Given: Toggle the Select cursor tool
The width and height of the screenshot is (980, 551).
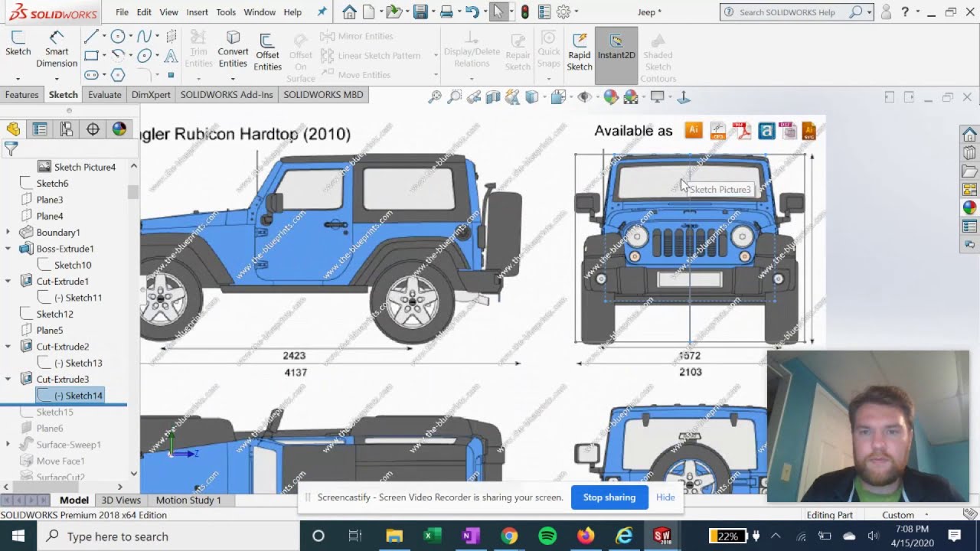Looking at the screenshot, I should pos(498,12).
